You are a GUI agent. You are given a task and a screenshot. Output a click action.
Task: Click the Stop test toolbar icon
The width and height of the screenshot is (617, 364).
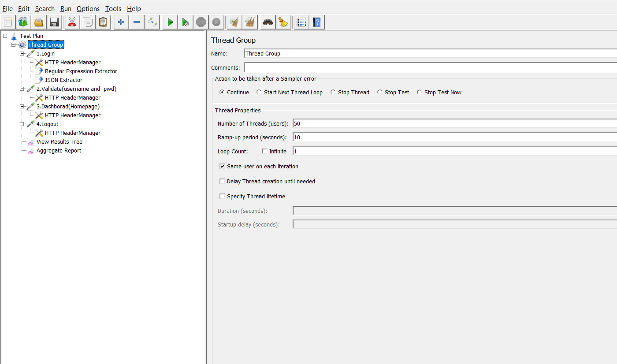pyautogui.click(x=201, y=22)
